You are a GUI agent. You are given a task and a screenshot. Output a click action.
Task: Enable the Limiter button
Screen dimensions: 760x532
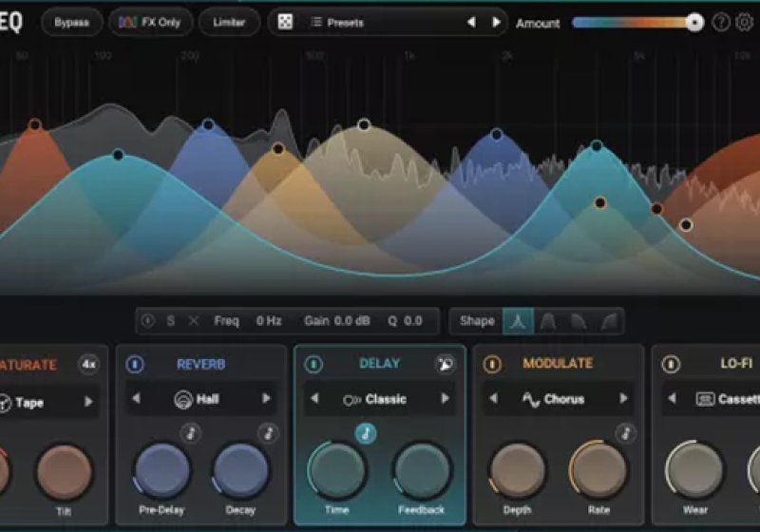coord(229,22)
